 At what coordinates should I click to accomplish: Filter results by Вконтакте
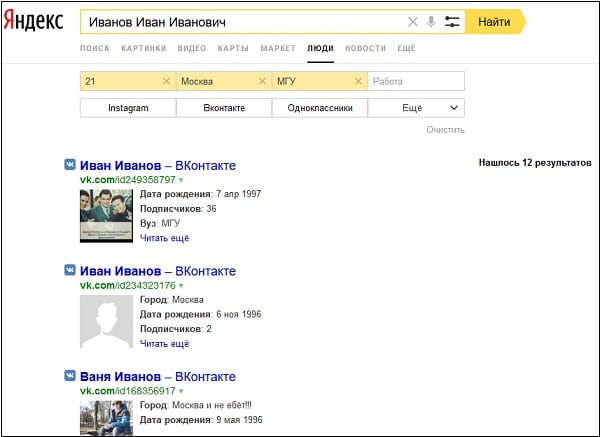pos(224,108)
